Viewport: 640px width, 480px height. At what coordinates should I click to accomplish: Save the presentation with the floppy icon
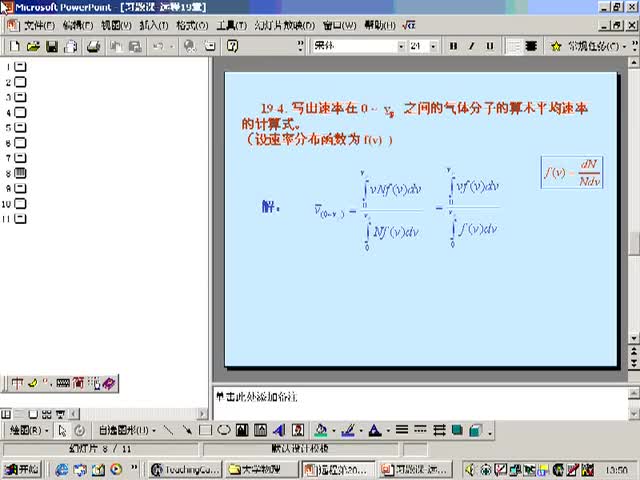coord(52,47)
